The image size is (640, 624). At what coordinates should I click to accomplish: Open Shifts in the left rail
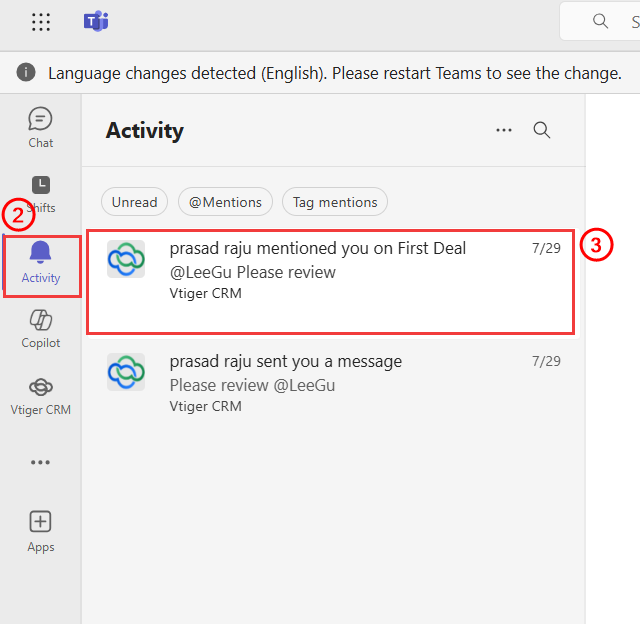click(40, 194)
